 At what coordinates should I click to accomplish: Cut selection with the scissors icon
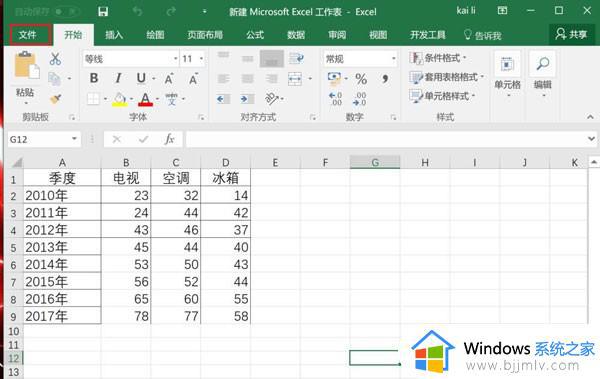point(55,59)
